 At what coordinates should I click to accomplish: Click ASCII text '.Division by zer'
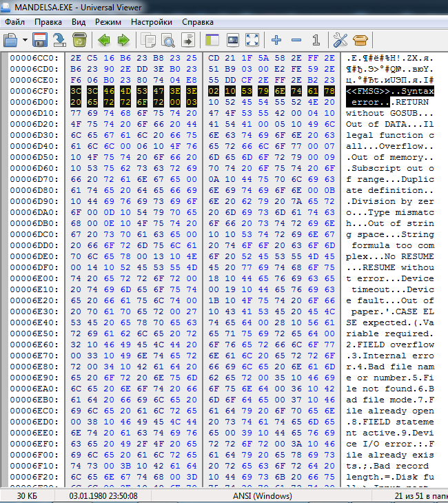pyautogui.click(x=390, y=201)
